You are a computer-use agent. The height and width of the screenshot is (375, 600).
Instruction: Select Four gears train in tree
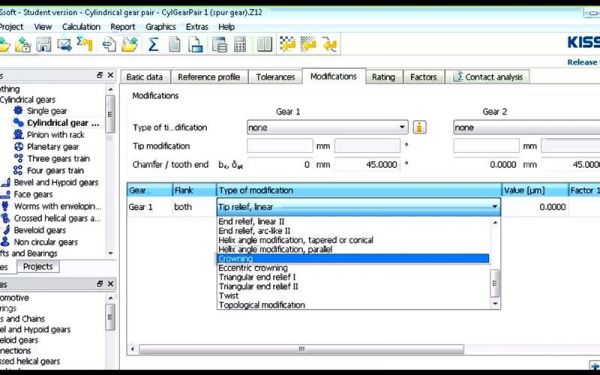click(55, 170)
